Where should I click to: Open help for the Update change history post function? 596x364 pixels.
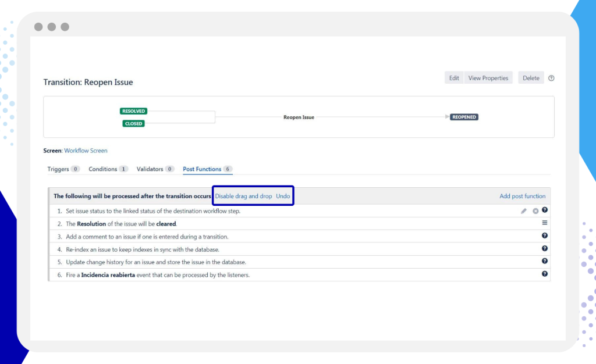[545, 261]
